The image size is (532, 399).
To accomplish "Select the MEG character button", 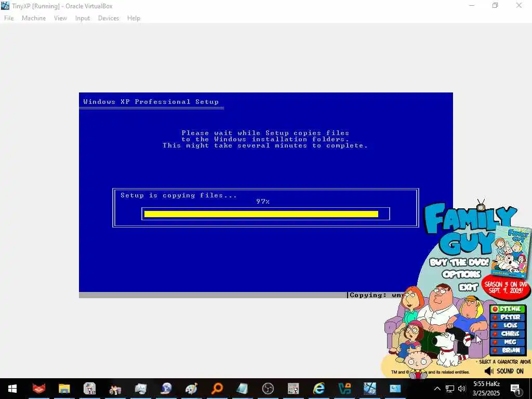I will [508, 342].
